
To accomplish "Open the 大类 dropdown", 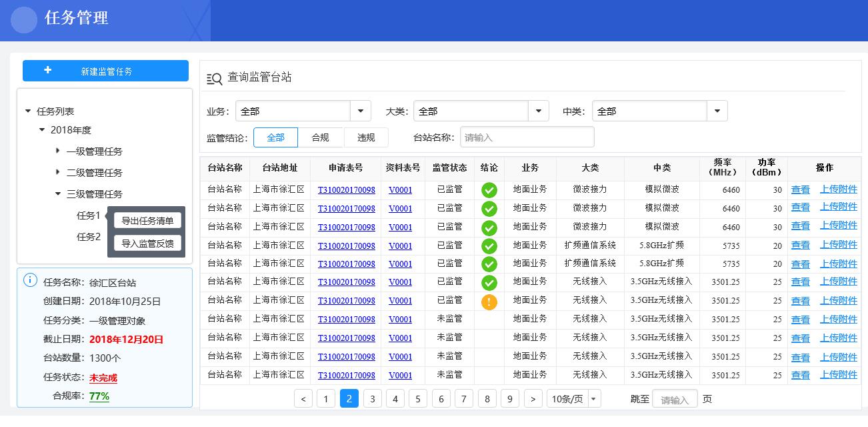I will (x=539, y=111).
